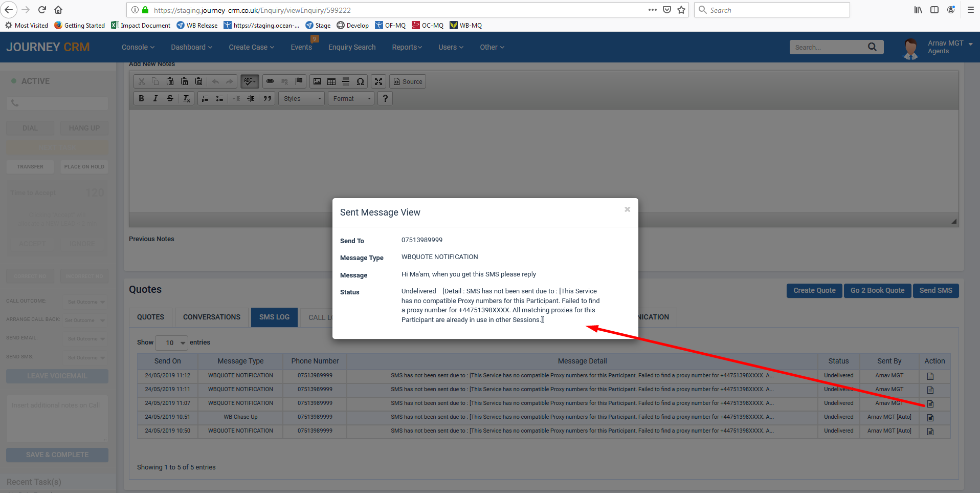Change the Show entries count dropdown

(x=171, y=342)
